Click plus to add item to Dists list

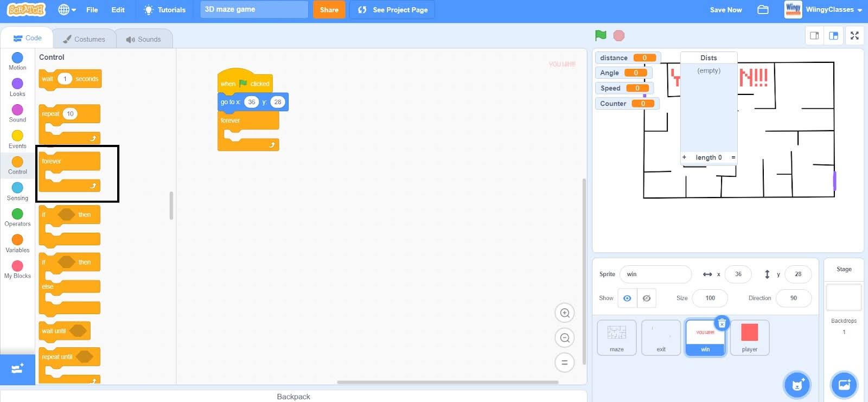[x=684, y=157]
